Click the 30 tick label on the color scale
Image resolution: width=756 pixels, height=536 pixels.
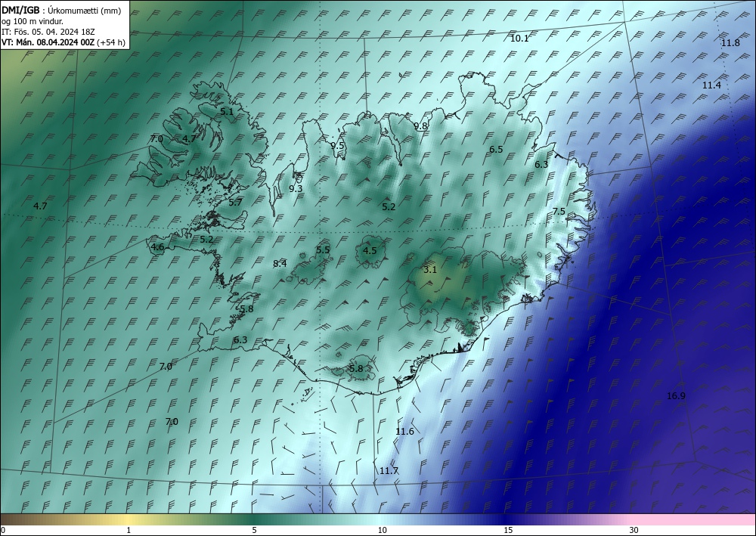(634, 531)
